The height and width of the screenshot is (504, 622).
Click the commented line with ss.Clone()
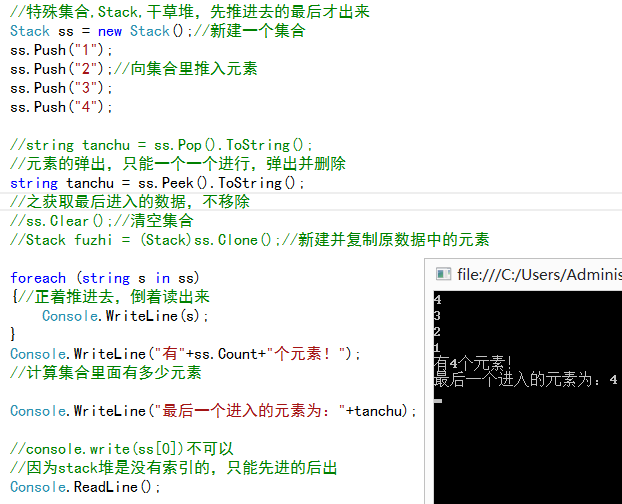[250, 240]
